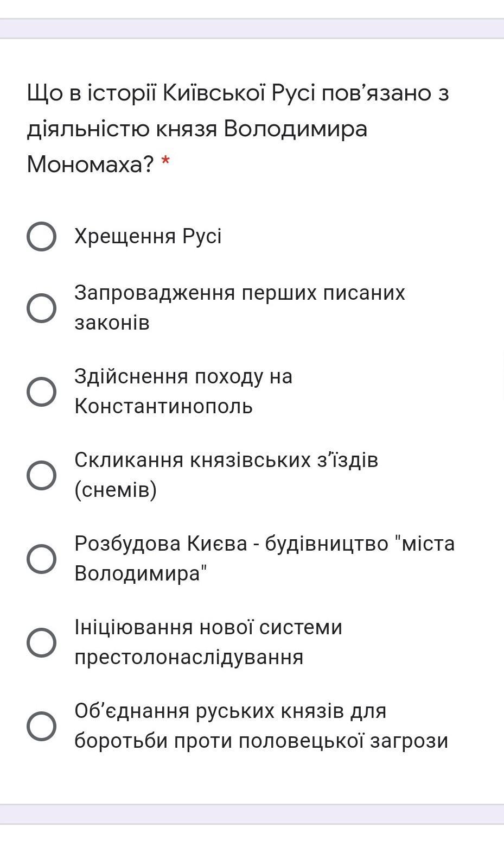Viewport: 504px width, 858px height.
Task: Select the 'Хрещення Русі' radio button
Action: coord(41,237)
